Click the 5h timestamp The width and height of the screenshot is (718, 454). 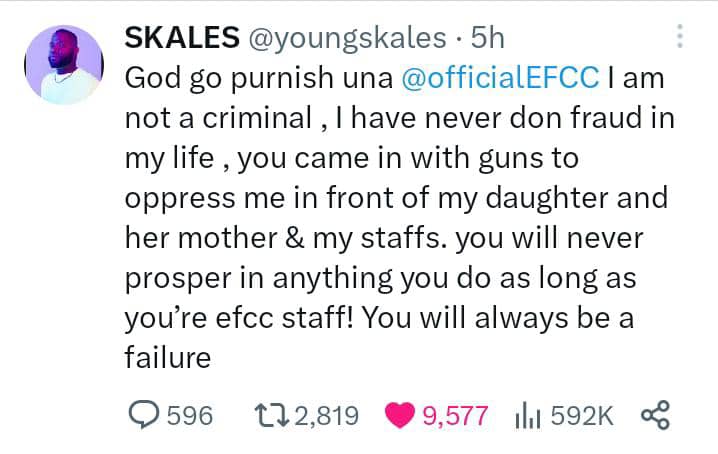click(x=488, y=37)
